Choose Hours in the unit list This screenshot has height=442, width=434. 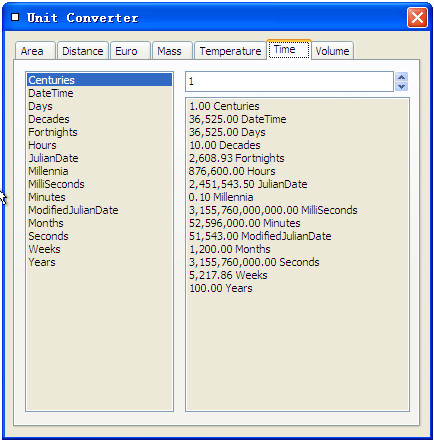pyautogui.click(x=99, y=145)
